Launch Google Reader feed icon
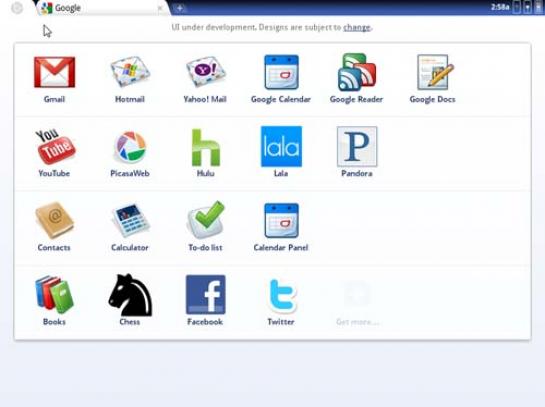This screenshot has height=407, width=545. (x=357, y=72)
